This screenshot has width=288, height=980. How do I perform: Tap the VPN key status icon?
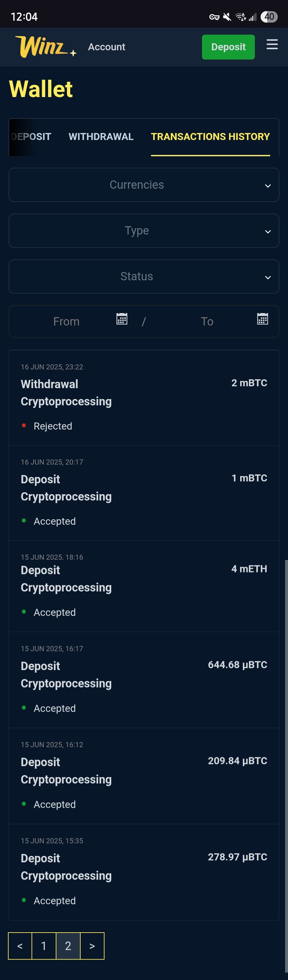[214, 17]
